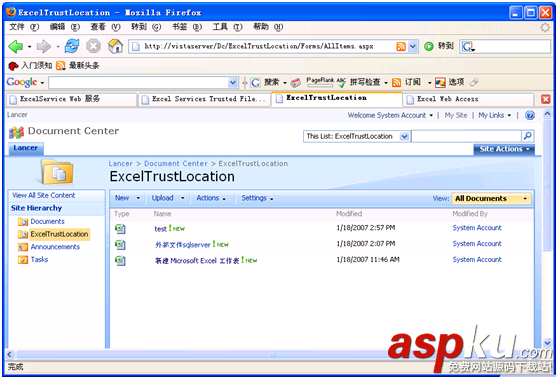Click Excel icon of 11:46 AM document

(120, 260)
